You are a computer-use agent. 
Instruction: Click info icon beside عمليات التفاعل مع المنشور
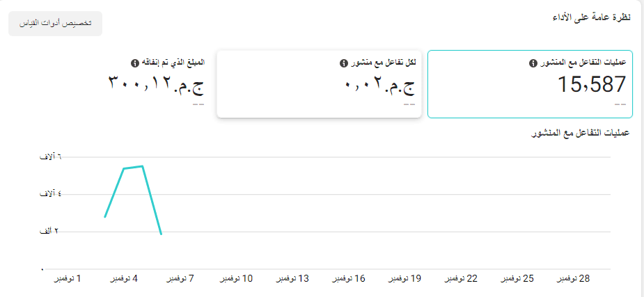tap(533, 63)
